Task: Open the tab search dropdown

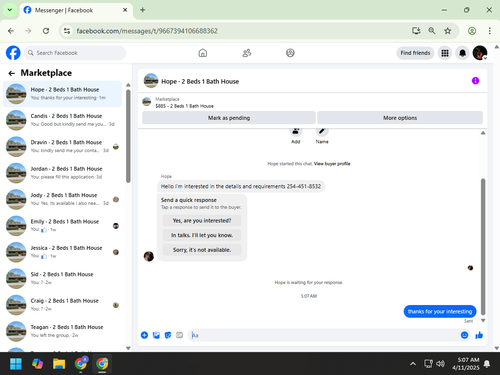Action: (x=10, y=10)
